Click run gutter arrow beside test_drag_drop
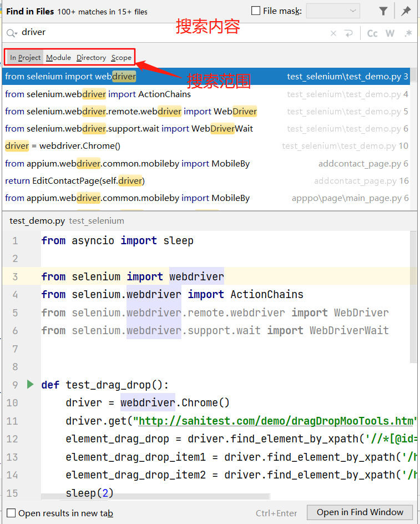 (30, 384)
